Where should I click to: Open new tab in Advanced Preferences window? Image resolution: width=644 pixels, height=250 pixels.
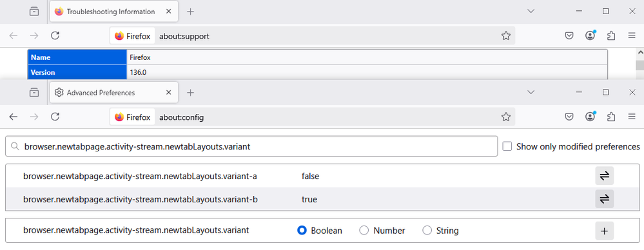pyautogui.click(x=190, y=92)
